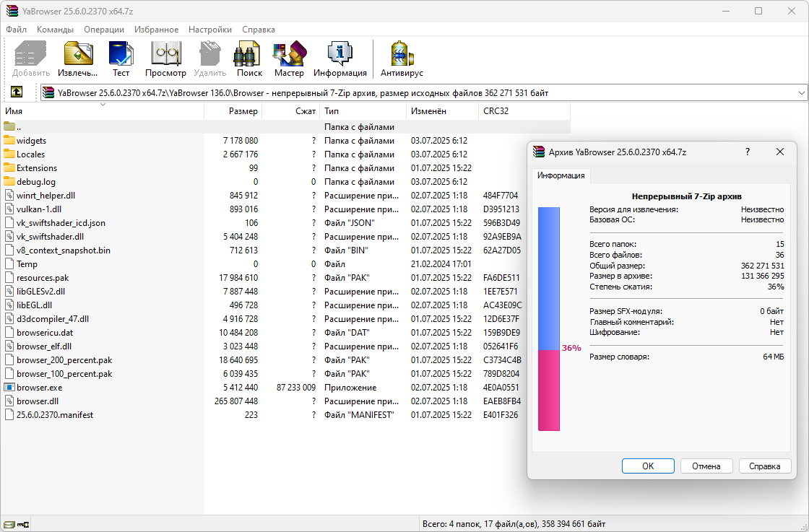The width and height of the screenshot is (809, 532).
Task: Confirm with the OK button
Action: click(648, 466)
